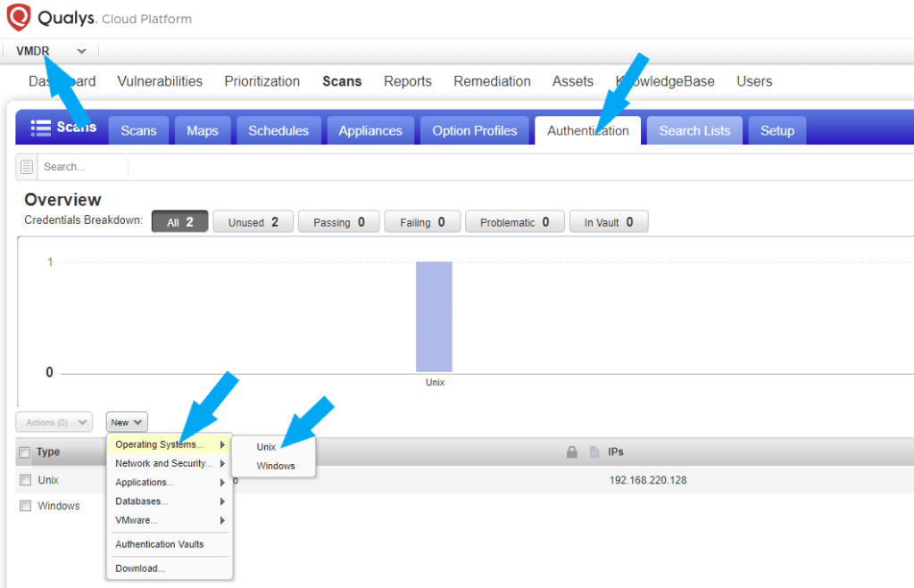Filter credentials by Problematic
The width and height of the screenshot is (914, 588).
[x=515, y=222]
